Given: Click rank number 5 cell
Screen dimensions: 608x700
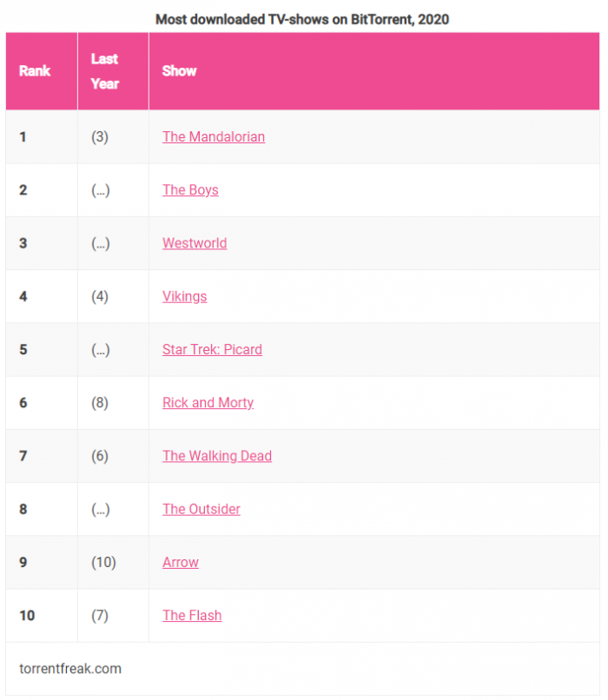Looking at the screenshot, I should 23,349.
